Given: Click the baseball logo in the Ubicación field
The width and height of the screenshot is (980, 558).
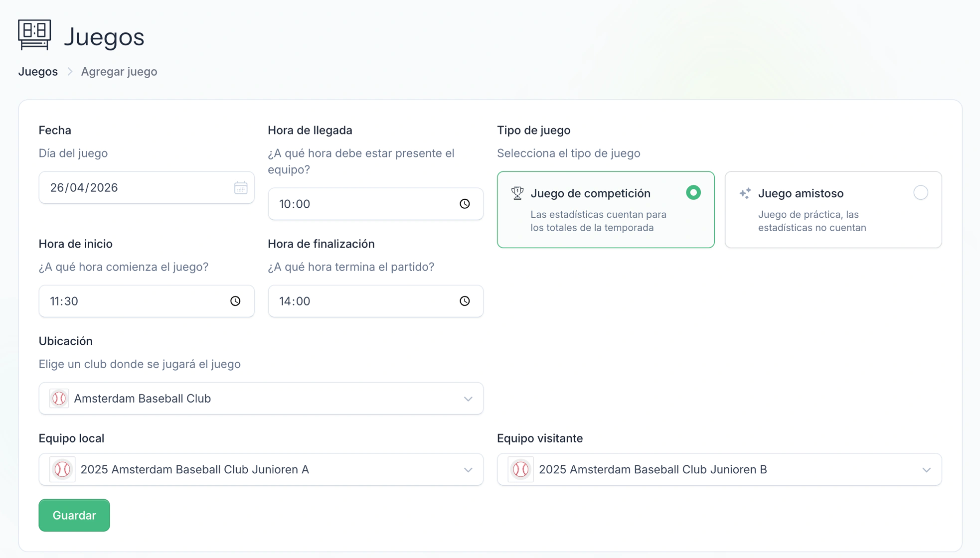Looking at the screenshot, I should coord(59,399).
